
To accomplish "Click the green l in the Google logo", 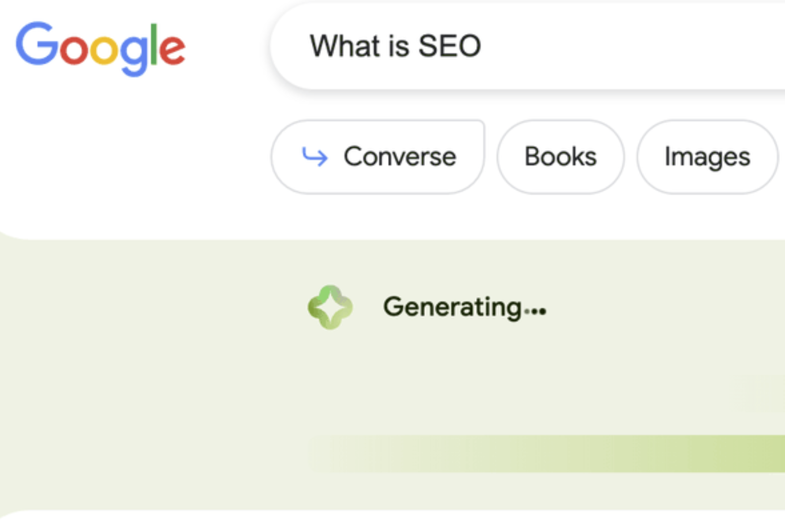I will tap(155, 43).
